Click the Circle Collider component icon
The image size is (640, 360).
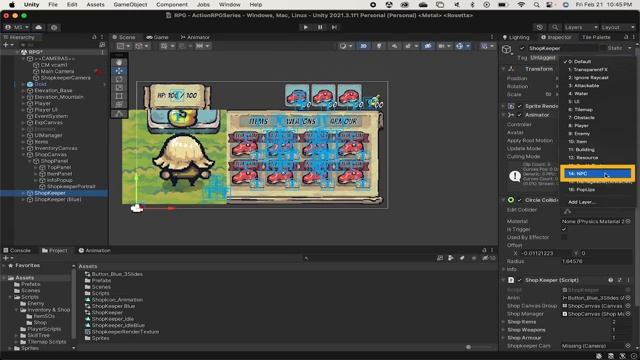pos(511,200)
